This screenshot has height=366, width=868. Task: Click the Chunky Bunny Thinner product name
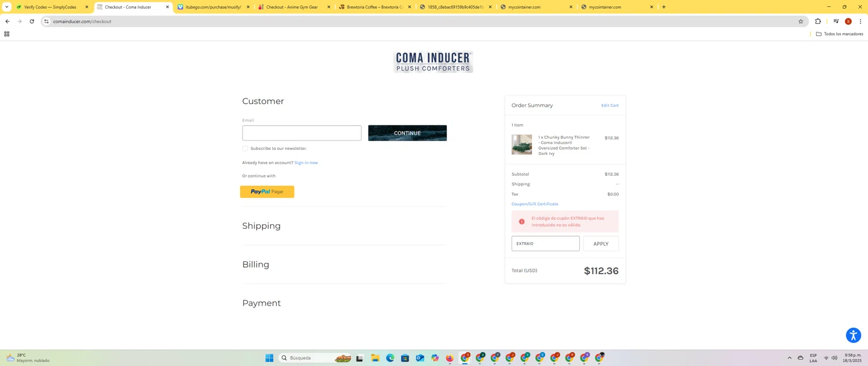564,145
